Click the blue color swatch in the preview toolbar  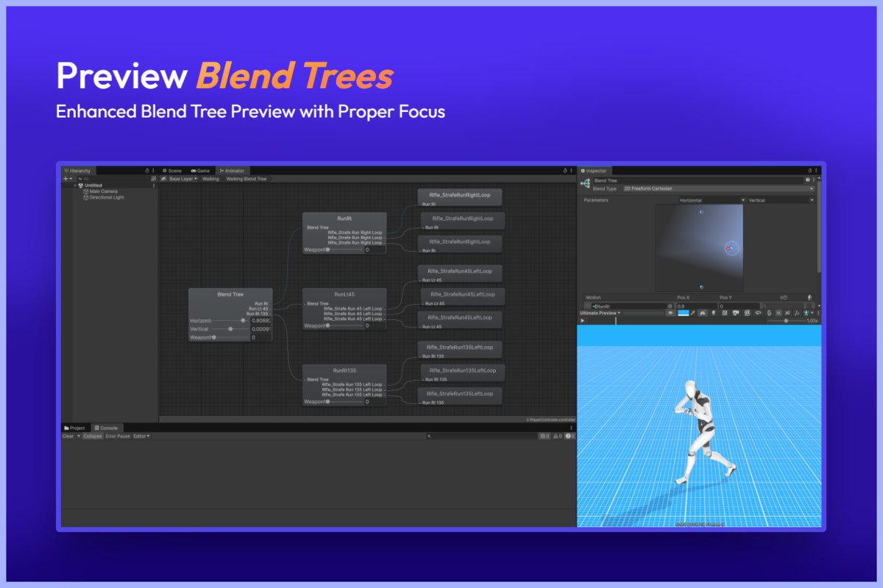click(683, 312)
